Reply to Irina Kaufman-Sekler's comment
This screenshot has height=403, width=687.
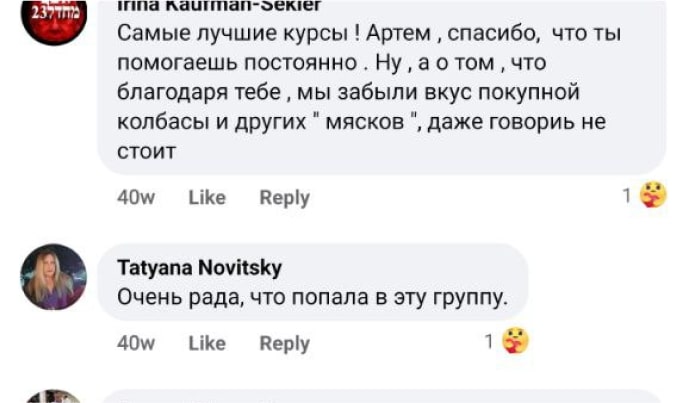(x=284, y=198)
